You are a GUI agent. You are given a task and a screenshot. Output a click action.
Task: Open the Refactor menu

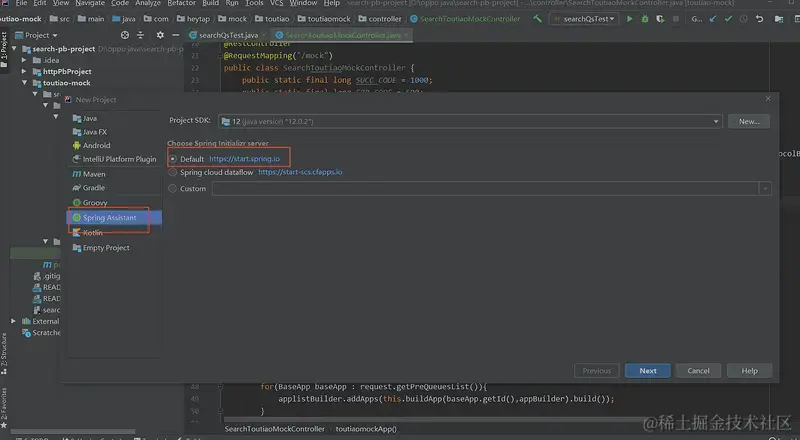(x=182, y=3)
